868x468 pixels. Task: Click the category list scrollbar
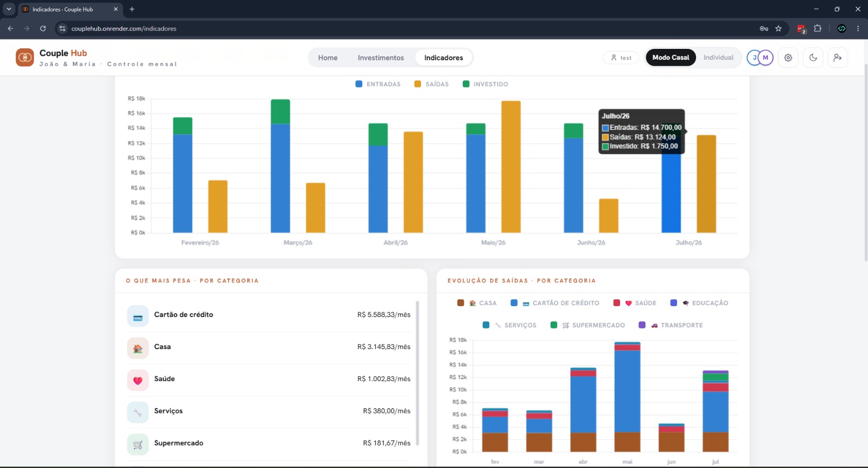point(417,372)
